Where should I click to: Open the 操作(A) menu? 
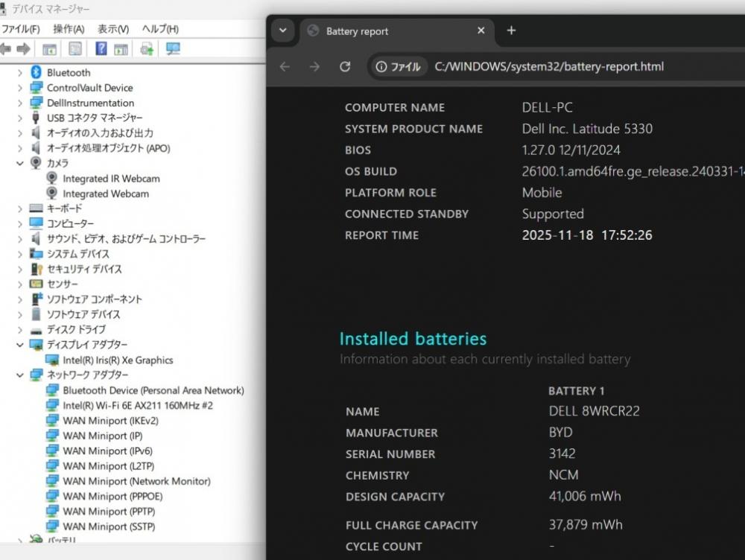point(69,29)
